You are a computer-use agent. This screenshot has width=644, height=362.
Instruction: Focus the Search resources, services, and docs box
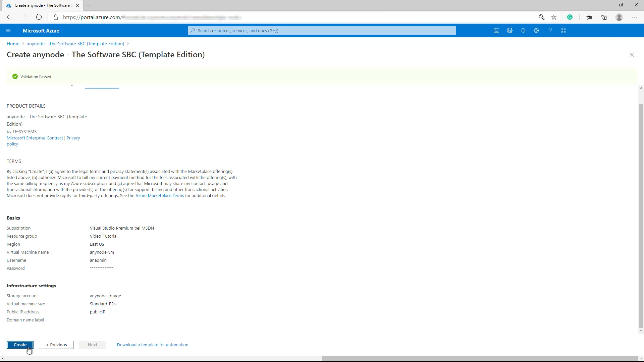322,31
